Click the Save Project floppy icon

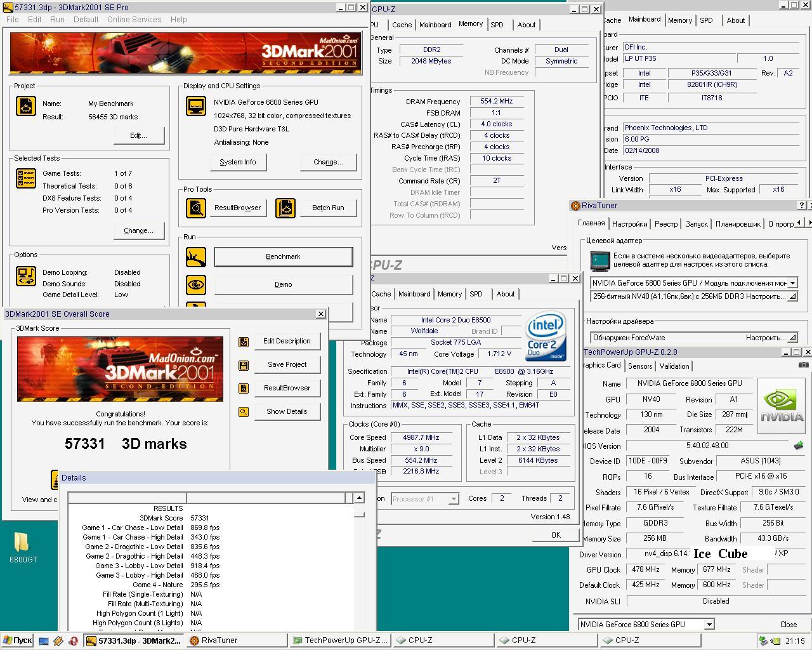coord(244,366)
